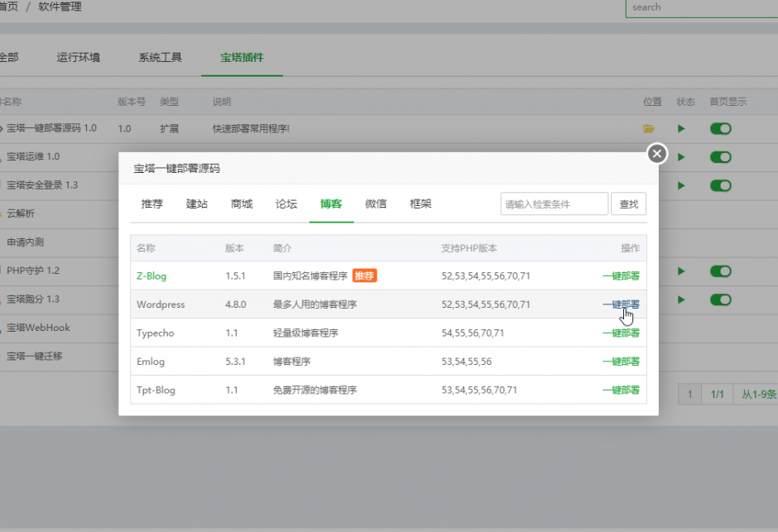Open the 微信 tab
The height and width of the screenshot is (532, 778).
376,204
